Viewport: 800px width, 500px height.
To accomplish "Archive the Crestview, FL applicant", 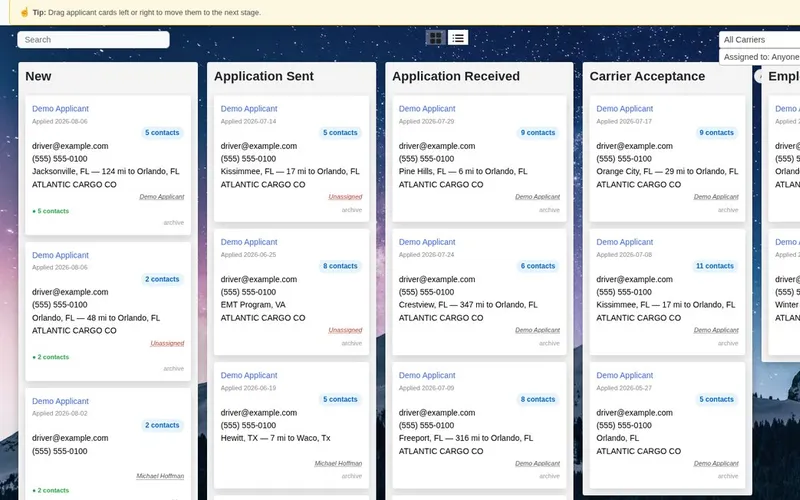I will coord(549,343).
